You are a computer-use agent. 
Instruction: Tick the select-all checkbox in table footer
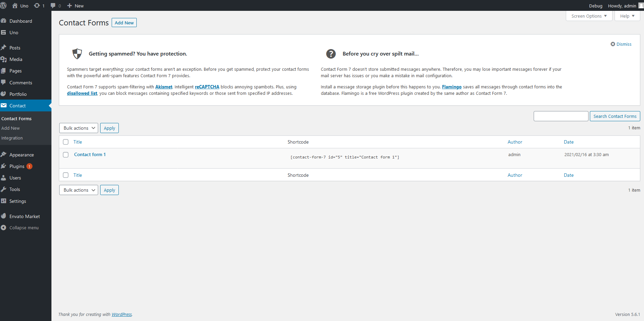pyautogui.click(x=66, y=175)
